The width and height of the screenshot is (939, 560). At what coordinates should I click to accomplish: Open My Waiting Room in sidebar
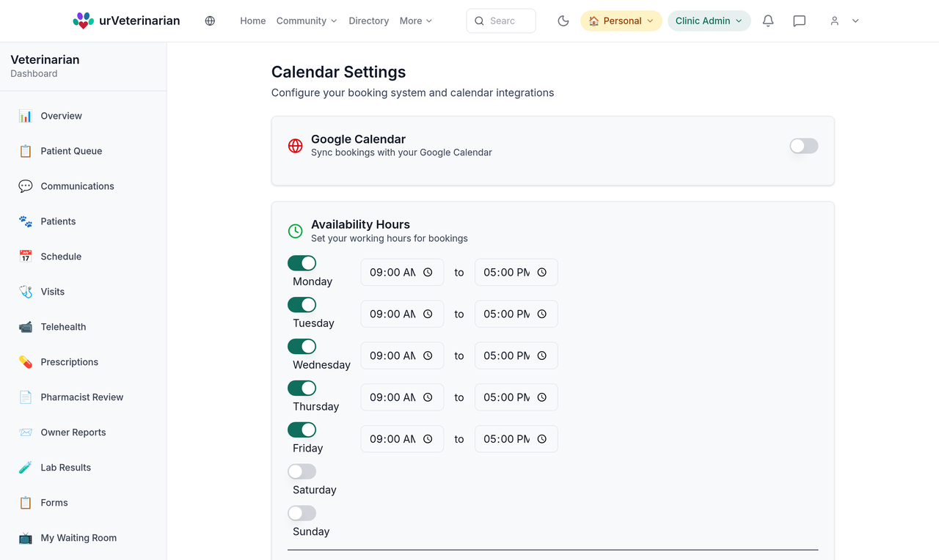coord(83,538)
